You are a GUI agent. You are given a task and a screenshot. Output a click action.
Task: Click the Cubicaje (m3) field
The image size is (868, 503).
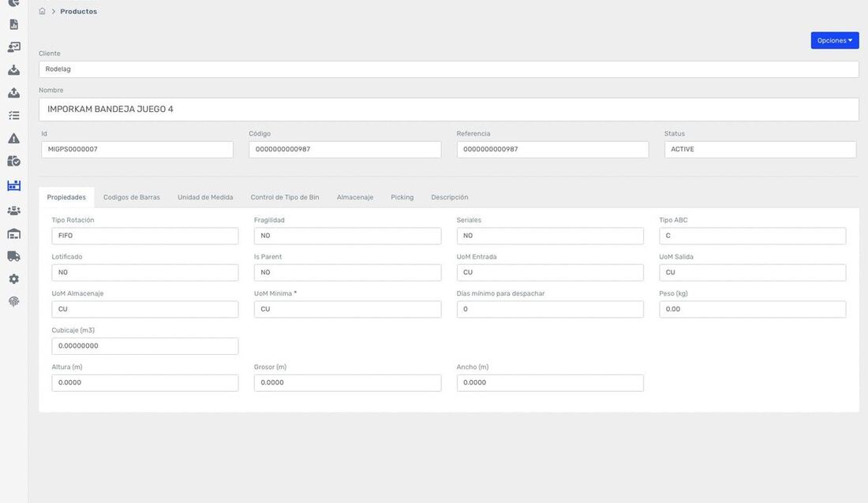click(x=145, y=346)
